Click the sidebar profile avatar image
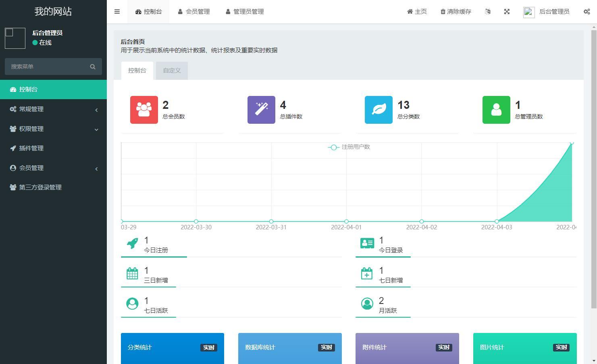 point(15,38)
